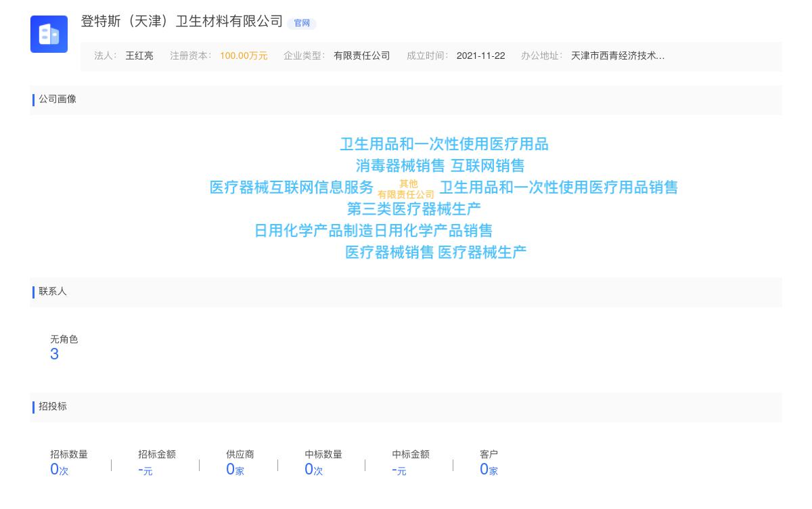The height and width of the screenshot is (509, 812).
Task: Click company name 登特斯（天津）卫生材料有限公司
Action: 182,22
